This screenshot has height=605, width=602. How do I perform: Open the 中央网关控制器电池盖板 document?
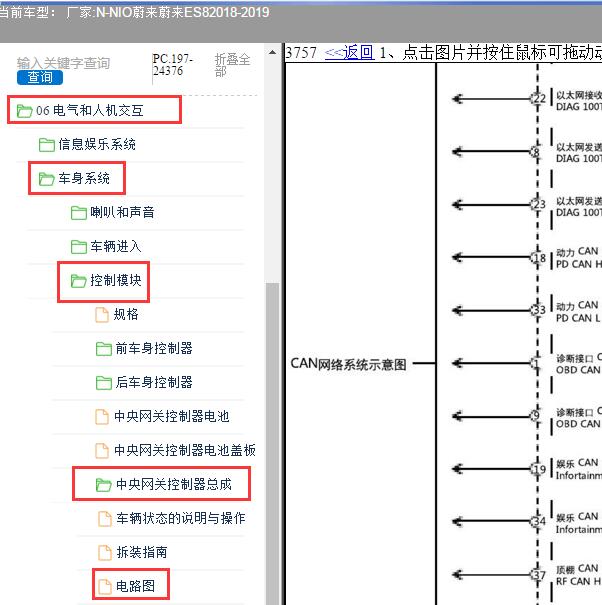(185, 450)
